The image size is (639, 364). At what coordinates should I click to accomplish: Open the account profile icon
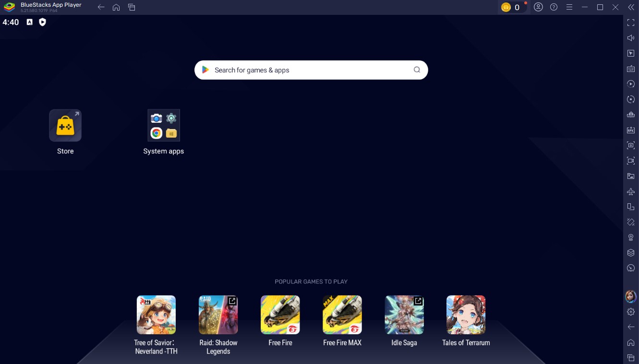coord(538,7)
